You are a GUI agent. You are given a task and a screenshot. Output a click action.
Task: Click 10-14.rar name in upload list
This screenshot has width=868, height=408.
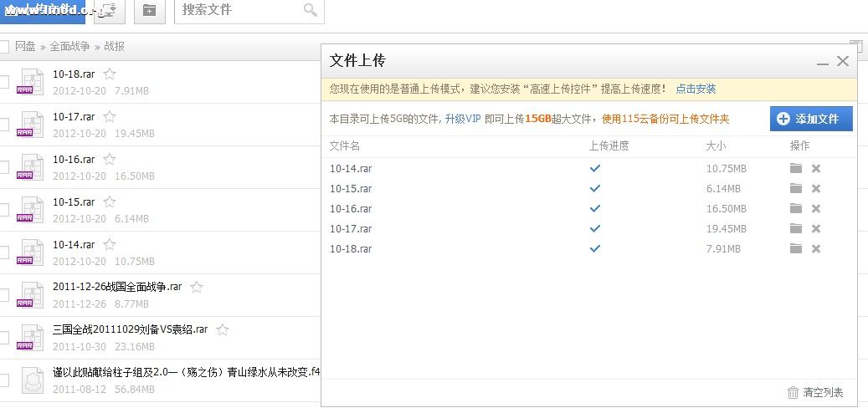[351, 169]
